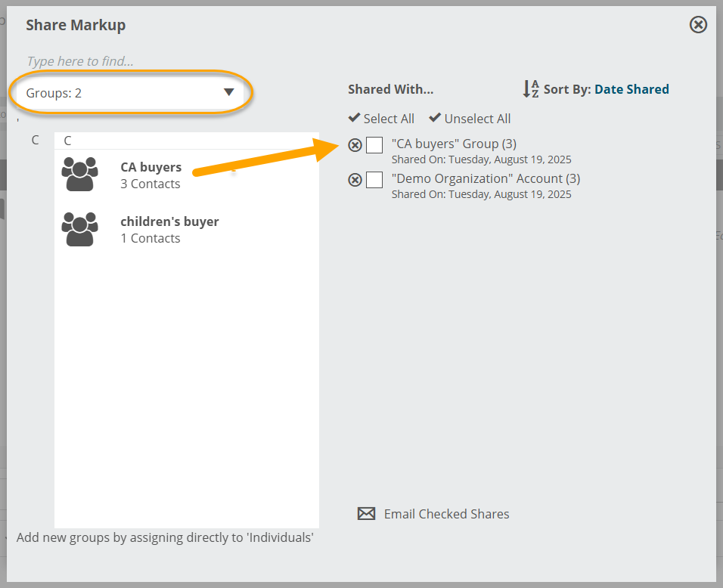Check the "CA buyers" Group checkbox

coord(374,145)
